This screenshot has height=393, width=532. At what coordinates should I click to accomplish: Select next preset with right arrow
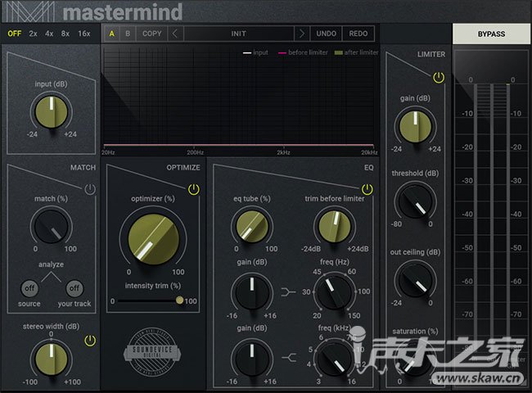pyautogui.click(x=302, y=34)
